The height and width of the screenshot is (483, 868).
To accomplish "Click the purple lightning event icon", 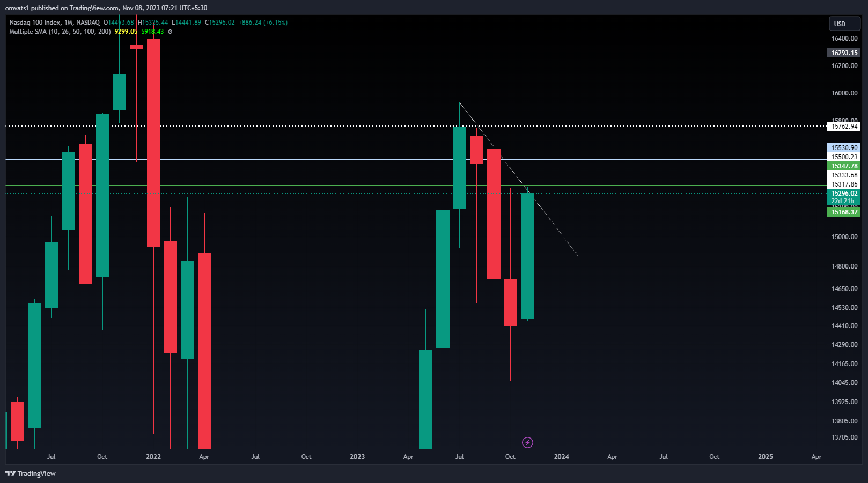I will pyautogui.click(x=527, y=442).
